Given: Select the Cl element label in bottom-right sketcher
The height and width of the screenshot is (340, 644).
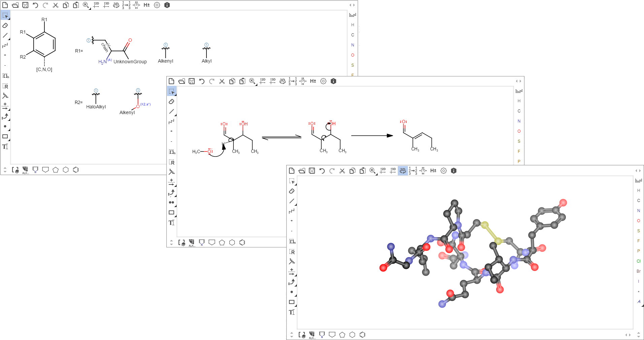Looking at the screenshot, I should coord(638,261).
